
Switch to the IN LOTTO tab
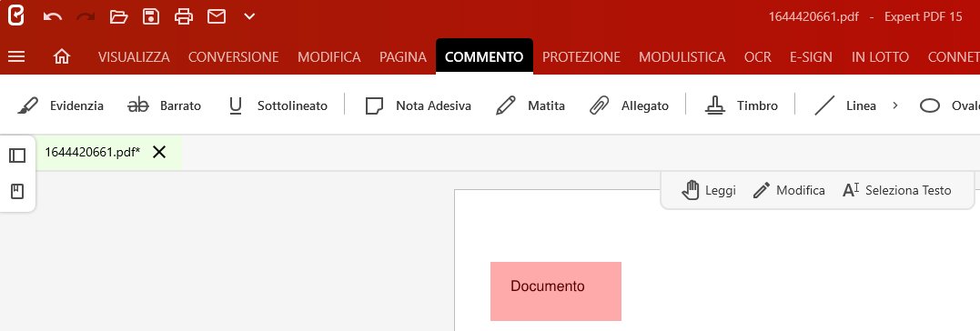tap(880, 56)
